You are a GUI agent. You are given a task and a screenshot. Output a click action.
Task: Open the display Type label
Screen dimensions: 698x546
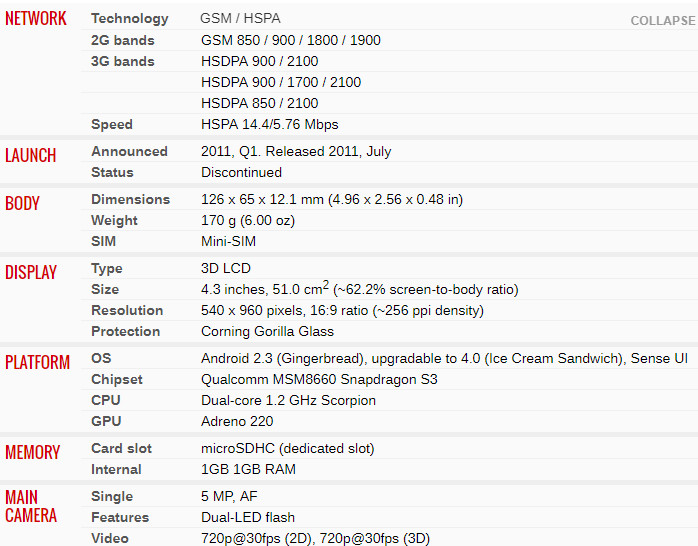(x=107, y=269)
